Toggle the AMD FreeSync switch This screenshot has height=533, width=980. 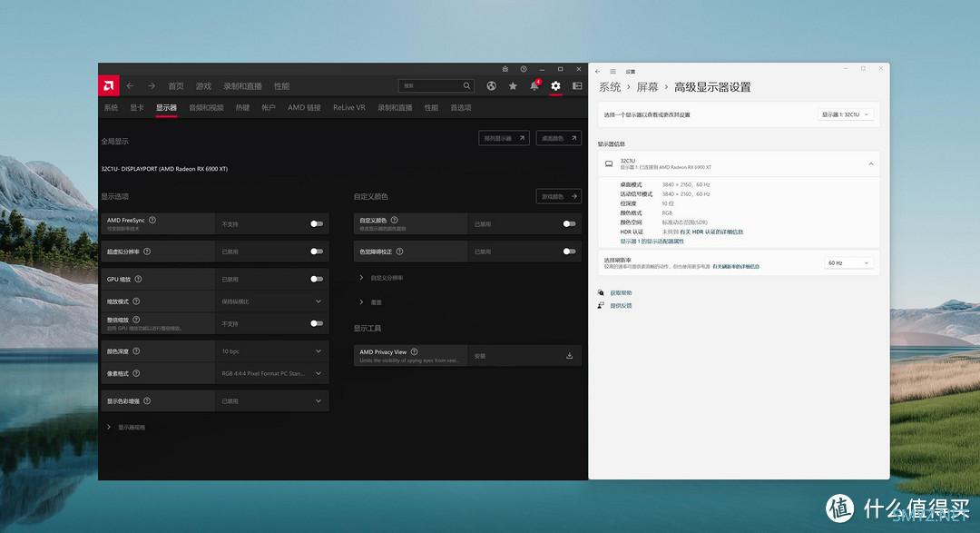click(x=317, y=224)
